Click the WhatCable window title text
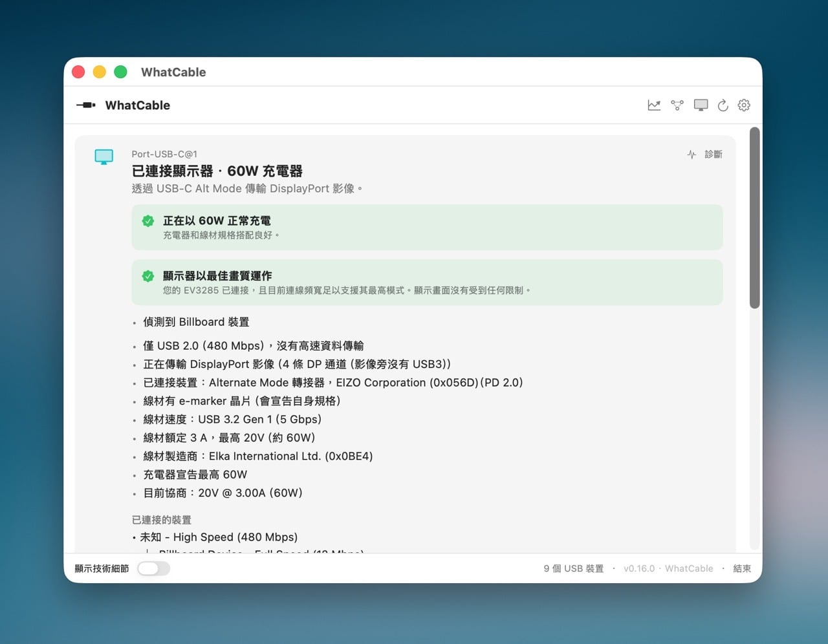 click(173, 72)
